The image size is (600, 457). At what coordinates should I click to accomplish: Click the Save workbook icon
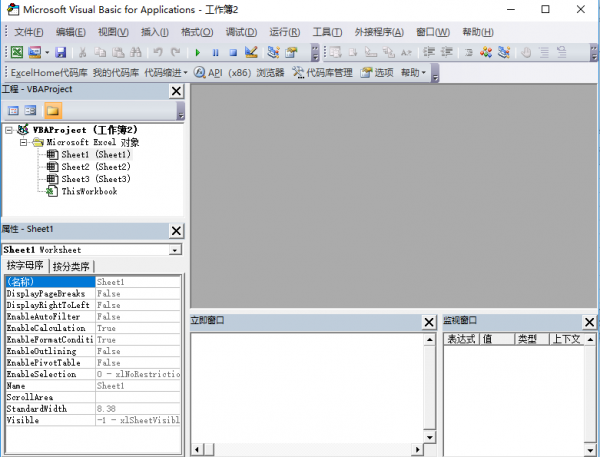pos(60,52)
